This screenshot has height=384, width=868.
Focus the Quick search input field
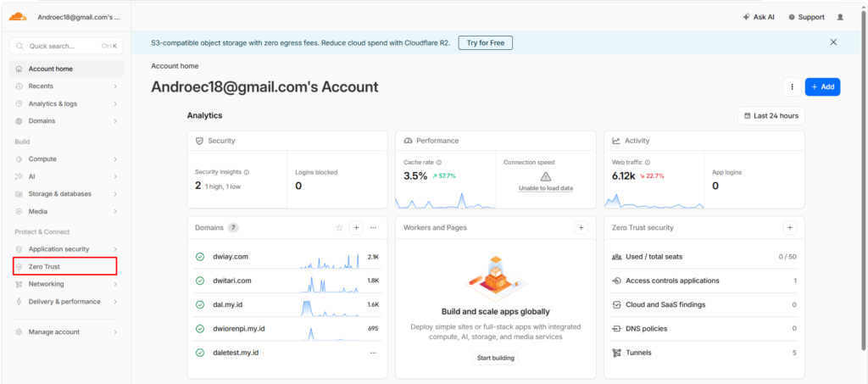coord(66,47)
